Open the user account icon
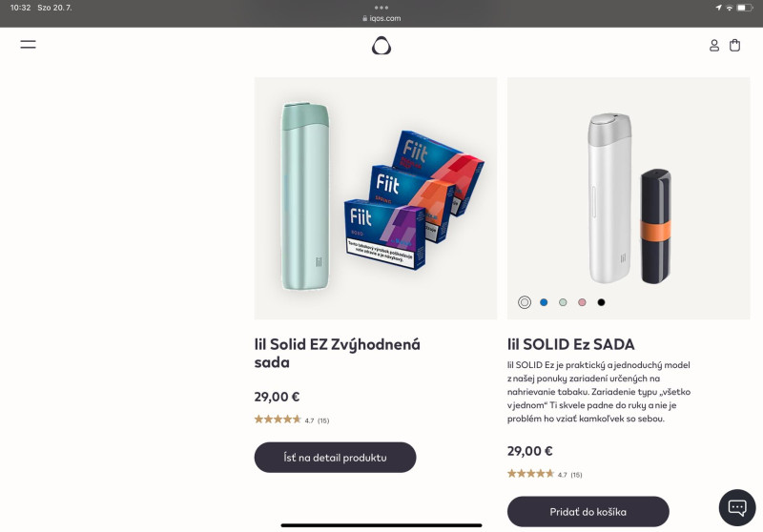 click(x=714, y=45)
